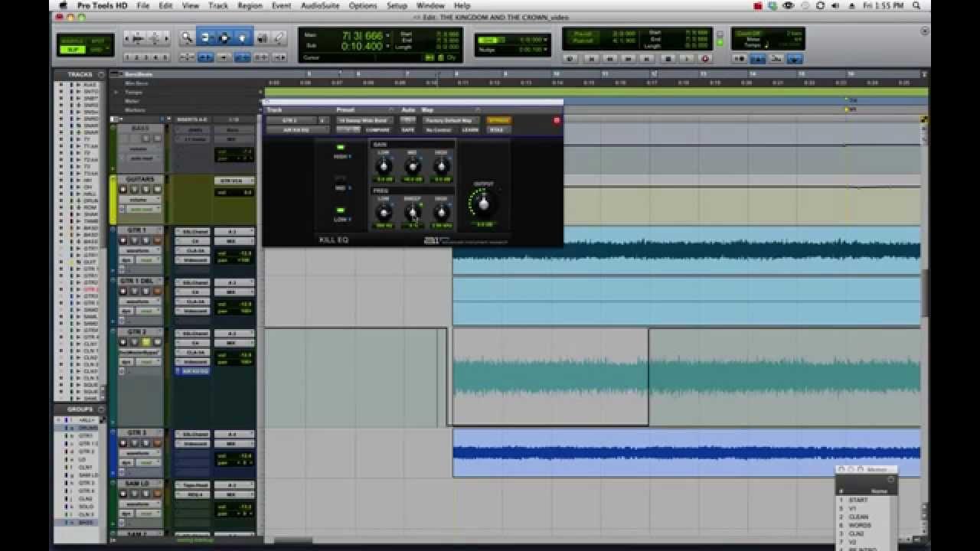This screenshot has width=980, height=551.
Task: Open the Window menu
Action: point(430,5)
